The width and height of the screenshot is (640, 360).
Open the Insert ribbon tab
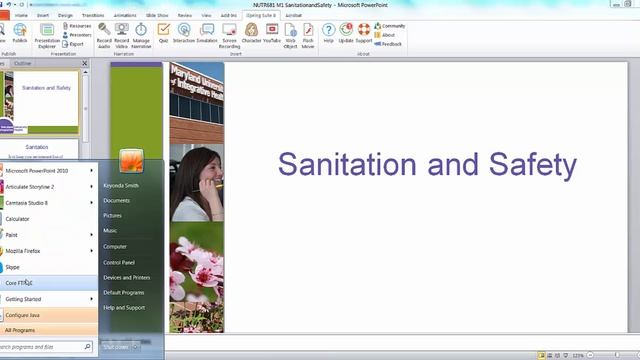coord(43,15)
